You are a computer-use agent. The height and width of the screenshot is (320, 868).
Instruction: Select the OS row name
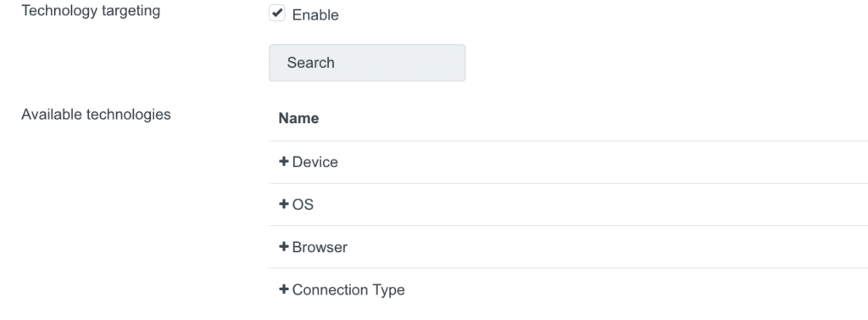click(303, 205)
